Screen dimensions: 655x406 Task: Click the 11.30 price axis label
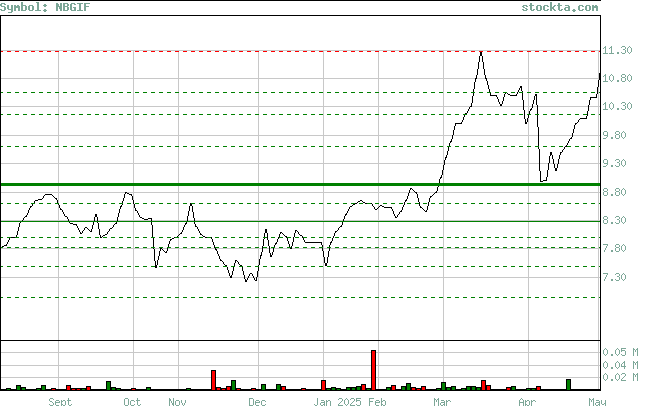pos(617,50)
